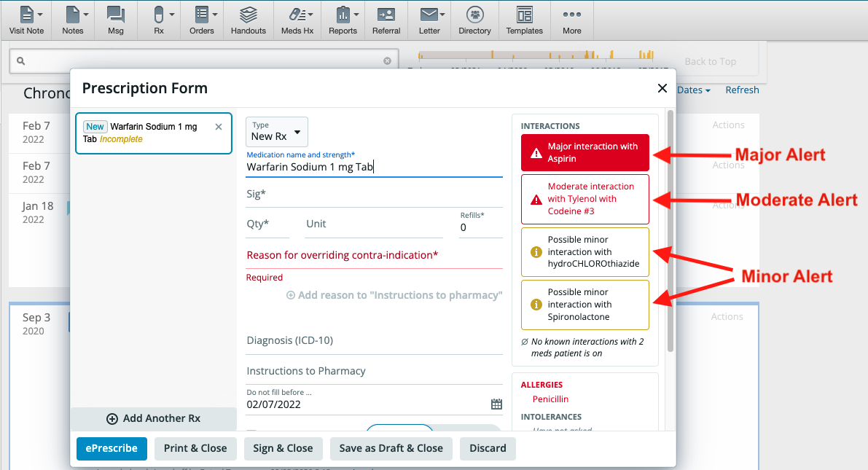Click the prescription form vertical scrollbar
The height and width of the screenshot is (470, 868).
670,232
